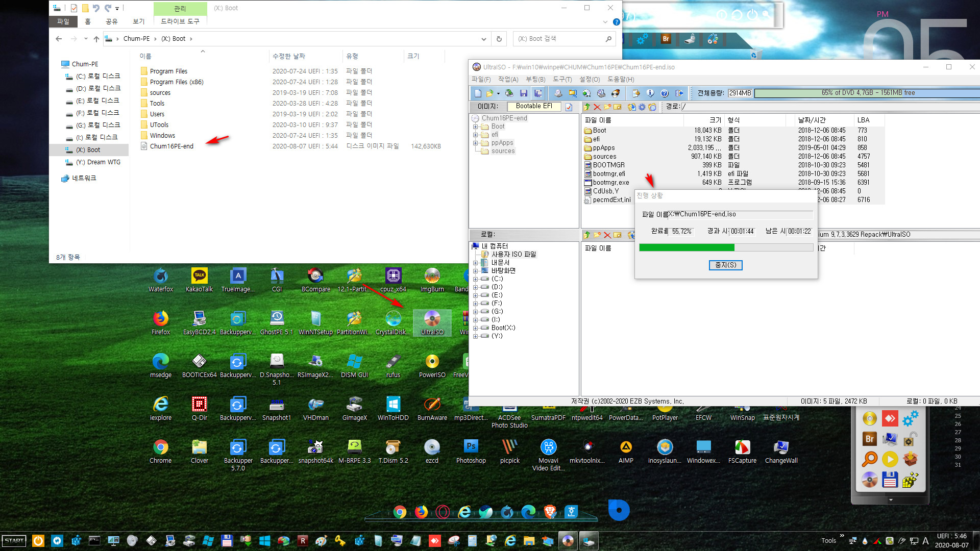The height and width of the screenshot is (551, 980).
Task: Open rufus desktop icon
Action: [x=393, y=366]
